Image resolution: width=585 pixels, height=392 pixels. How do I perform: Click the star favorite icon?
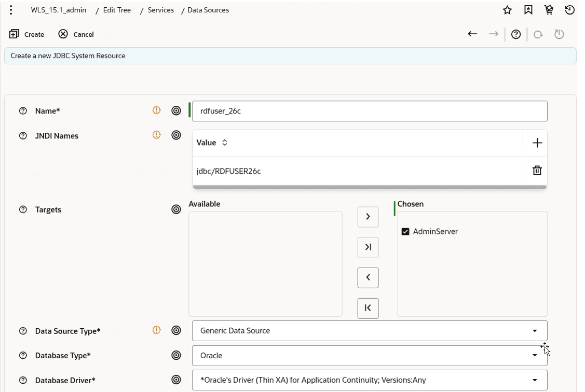coord(508,10)
